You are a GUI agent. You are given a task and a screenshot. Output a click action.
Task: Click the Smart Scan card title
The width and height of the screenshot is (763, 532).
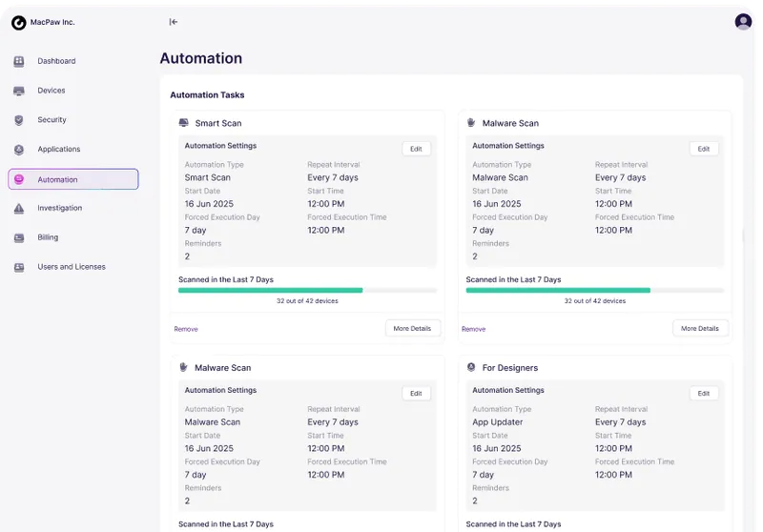218,124
